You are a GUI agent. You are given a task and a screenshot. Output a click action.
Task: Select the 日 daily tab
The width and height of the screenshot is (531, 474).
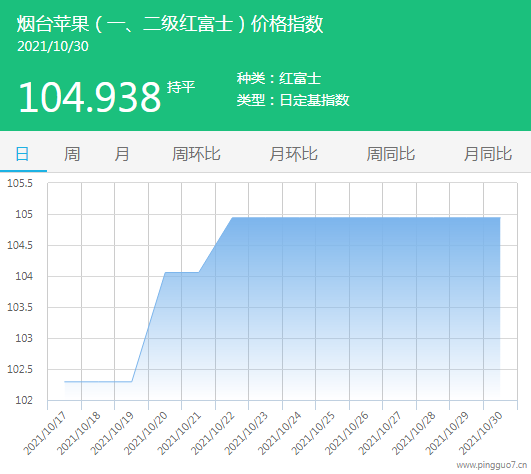(x=22, y=154)
